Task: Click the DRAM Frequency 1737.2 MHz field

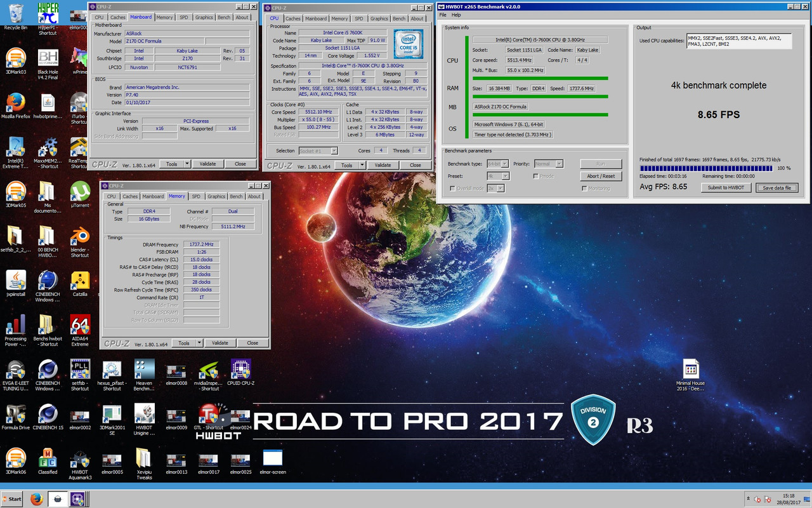Action: 200,244
